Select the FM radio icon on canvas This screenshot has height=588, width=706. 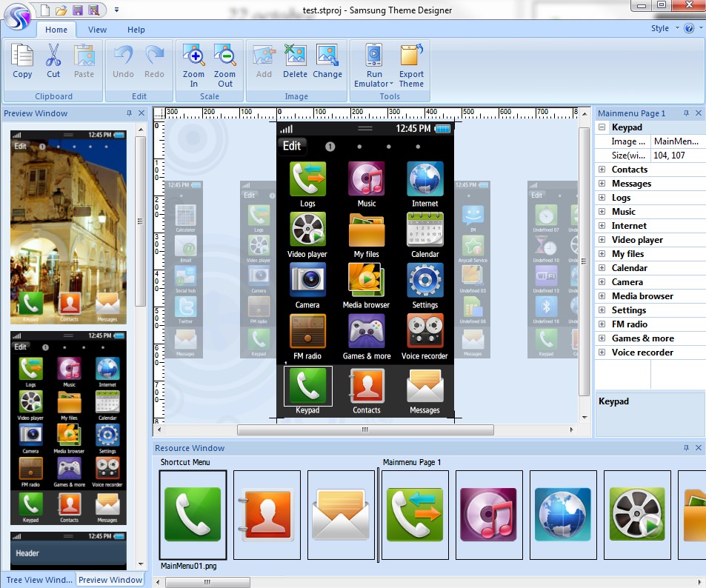[x=307, y=331]
